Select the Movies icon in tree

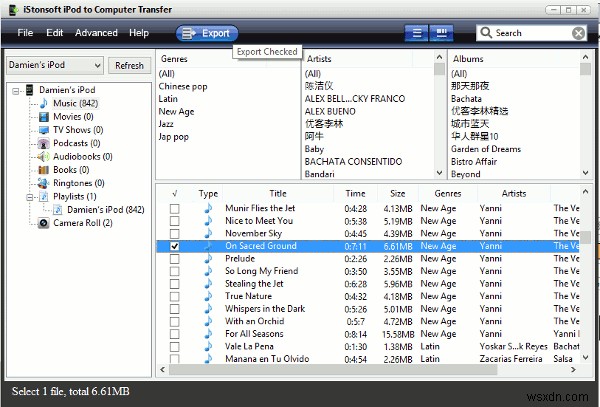click(44, 117)
